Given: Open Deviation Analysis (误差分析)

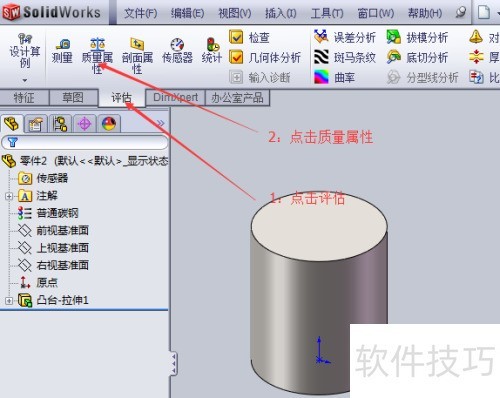Looking at the screenshot, I should pyautogui.click(x=345, y=37).
